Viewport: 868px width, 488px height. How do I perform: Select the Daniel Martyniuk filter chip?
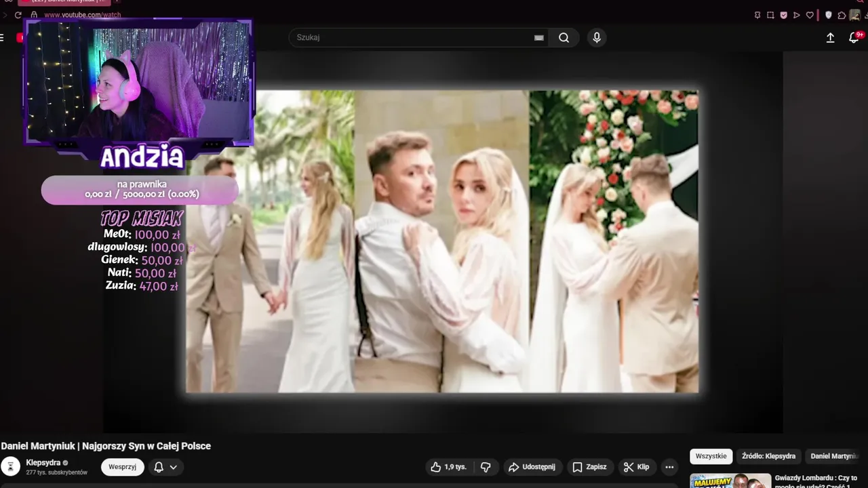tap(834, 456)
